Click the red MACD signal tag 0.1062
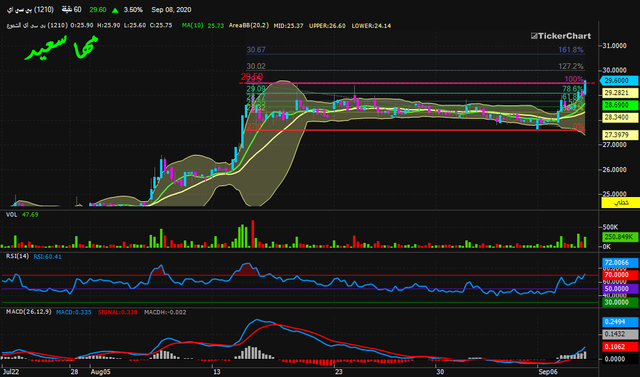The height and width of the screenshot is (377, 640). click(620, 347)
